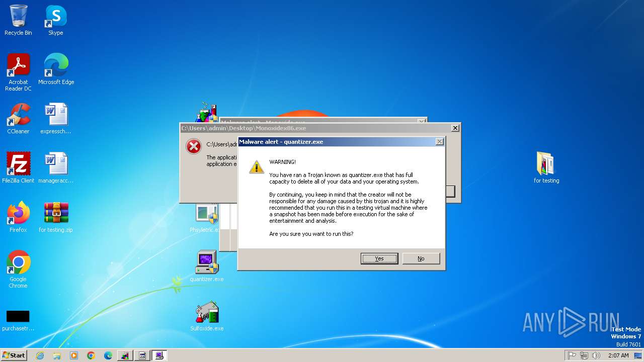The image size is (644, 362).
Task: Switch to the quantizer computer taskbar button
Action: coord(159,355)
